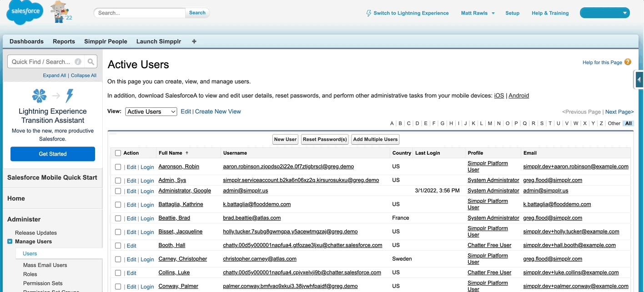Image resolution: width=644 pixels, height=292 pixels.
Task: Check the box for Admin, Sys
Action: click(x=118, y=181)
